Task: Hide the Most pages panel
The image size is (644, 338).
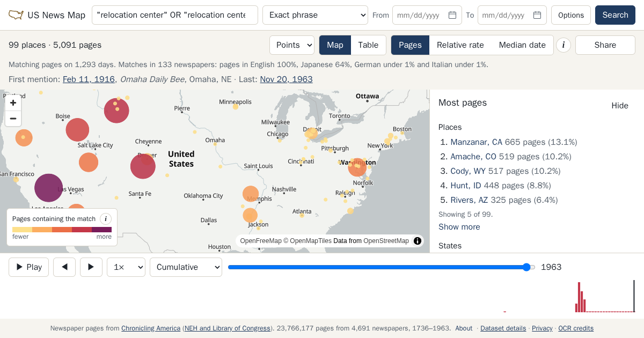Action: pos(620,106)
